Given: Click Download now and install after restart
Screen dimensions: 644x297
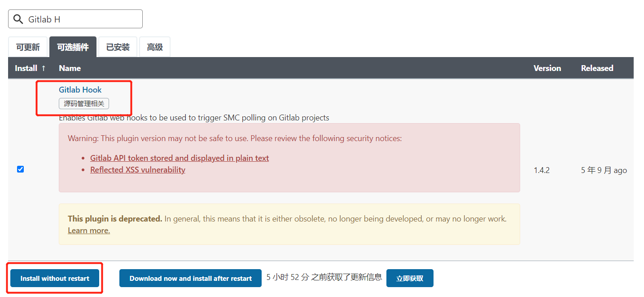Looking at the screenshot, I should [191, 279].
